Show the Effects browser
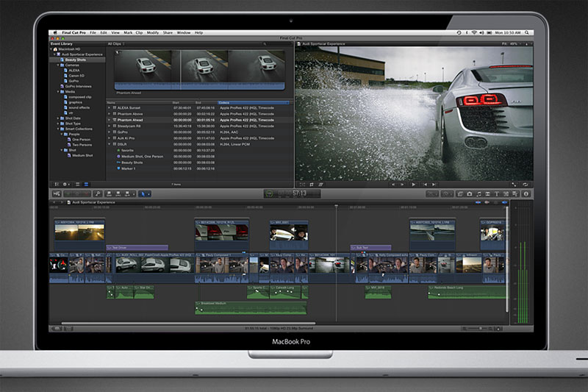The image size is (588, 392). (460, 194)
